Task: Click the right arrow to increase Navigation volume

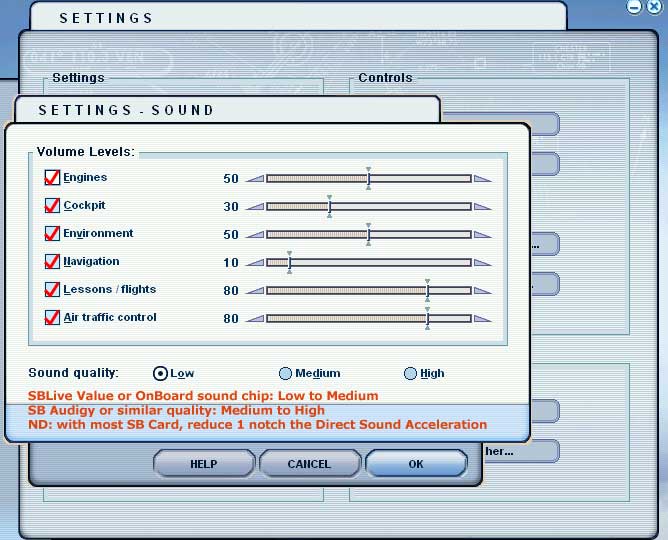Action: [483, 263]
